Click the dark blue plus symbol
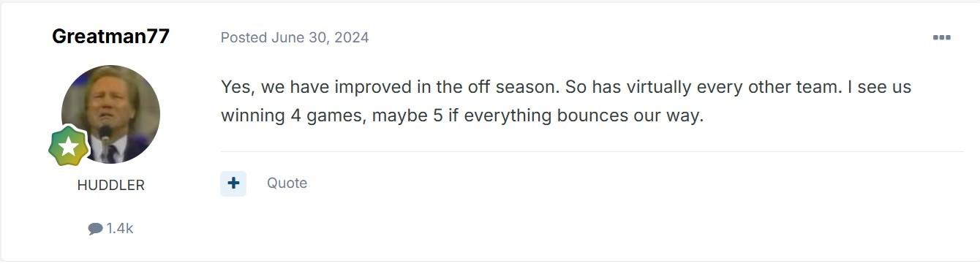The width and height of the screenshot is (980, 269). (x=233, y=183)
